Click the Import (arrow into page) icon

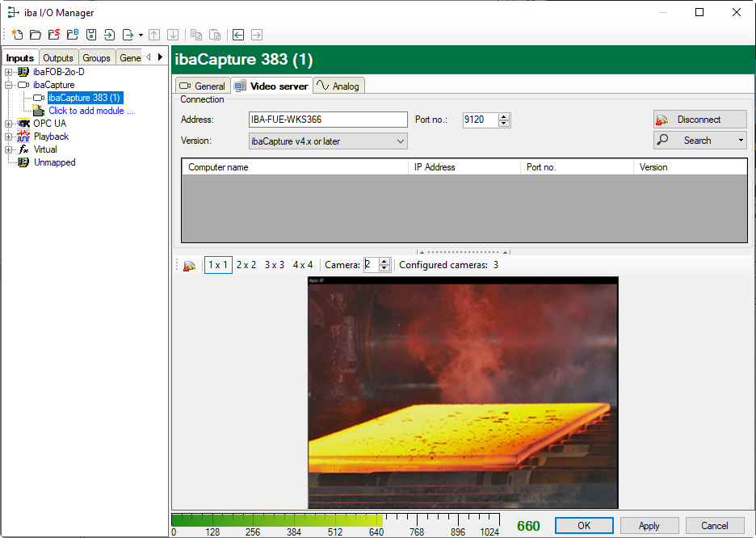[110, 35]
